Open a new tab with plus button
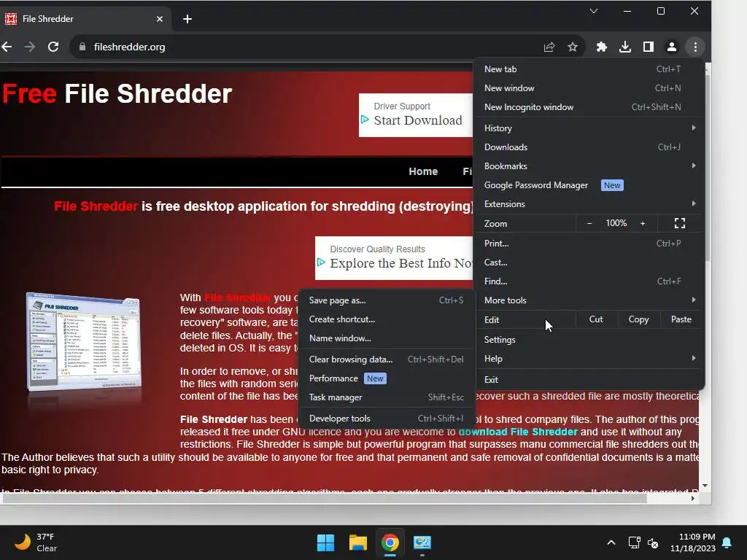The image size is (747, 560). tap(187, 19)
